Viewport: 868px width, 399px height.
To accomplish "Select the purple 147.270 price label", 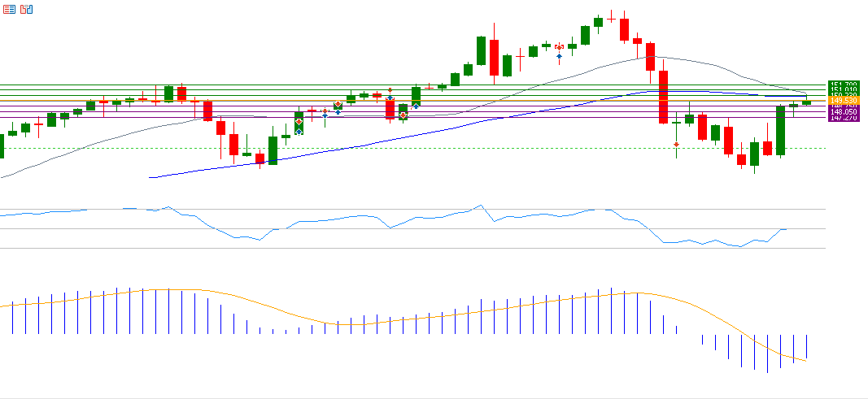I will click(843, 119).
